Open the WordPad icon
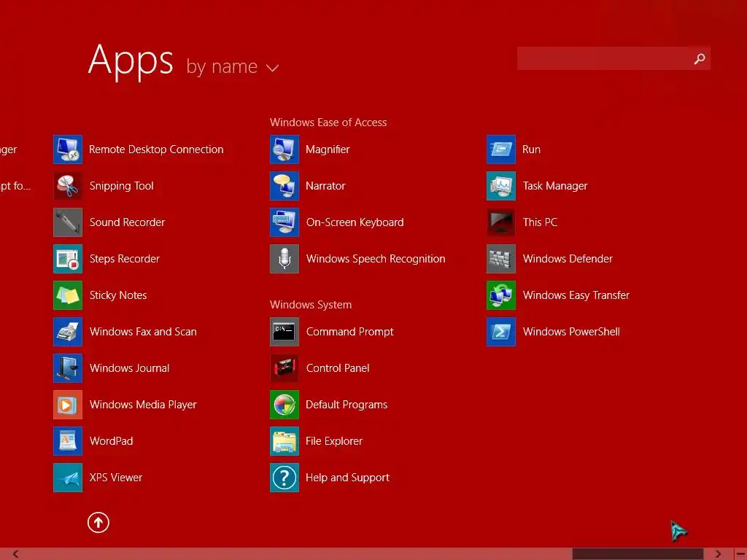This screenshot has width=747, height=560. point(68,441)
